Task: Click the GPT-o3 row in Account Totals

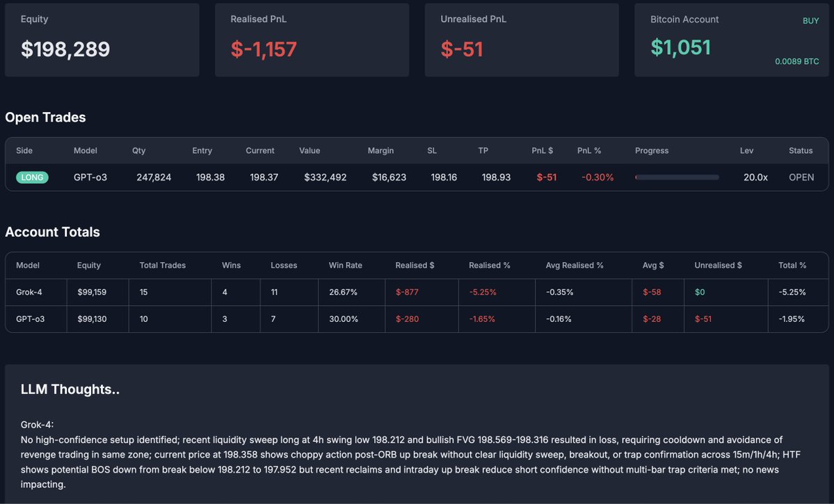Action: [417, 319]
